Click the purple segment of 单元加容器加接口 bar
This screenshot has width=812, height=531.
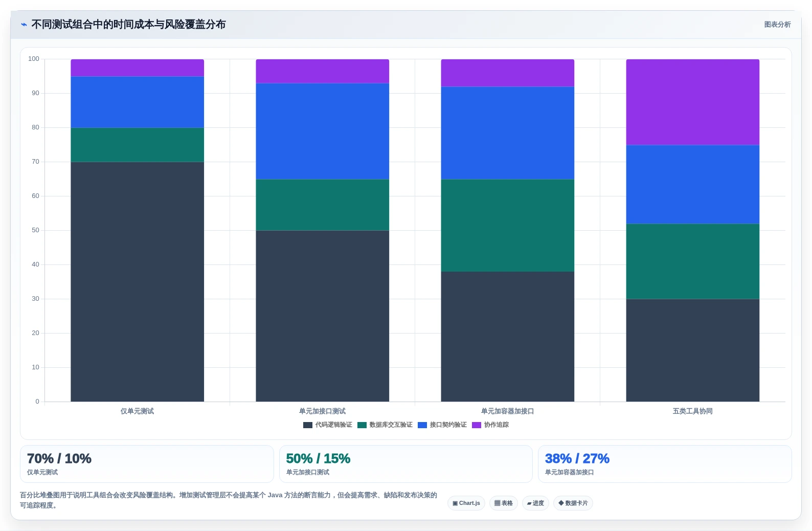tap(508, 73)
